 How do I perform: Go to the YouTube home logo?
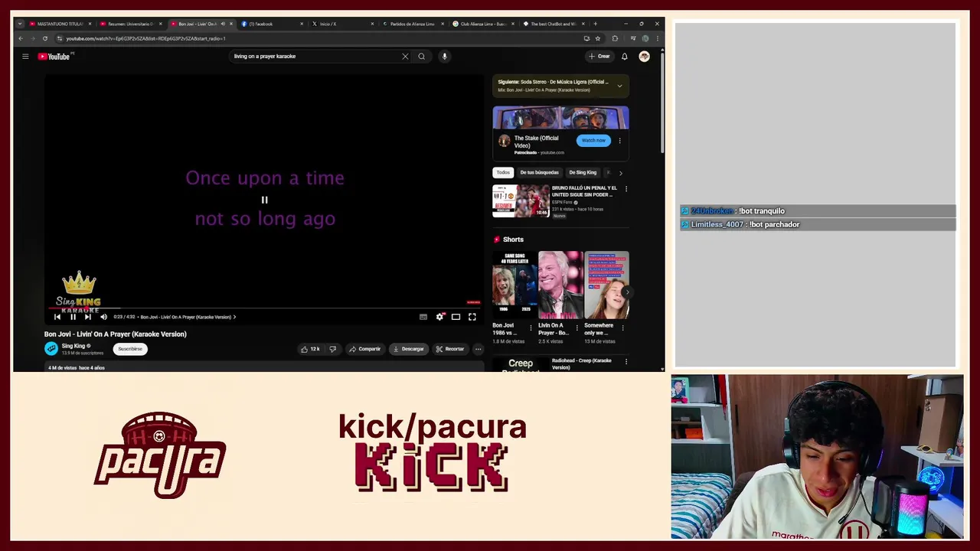[x=54, y=56]
